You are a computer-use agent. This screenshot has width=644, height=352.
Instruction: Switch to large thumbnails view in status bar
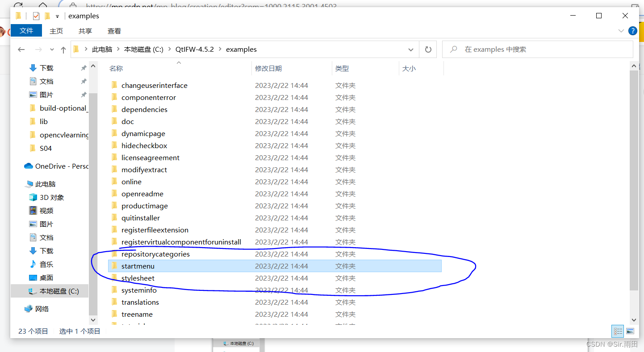[x=630, y=331]
